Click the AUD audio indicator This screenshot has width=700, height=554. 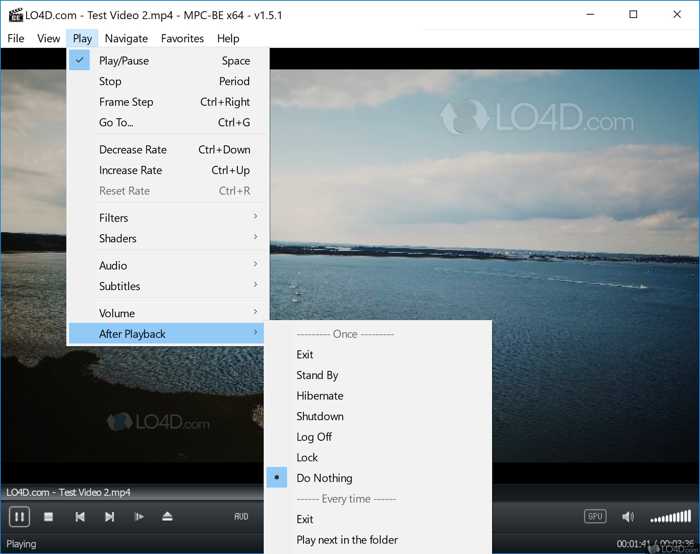tap(241, 517)
